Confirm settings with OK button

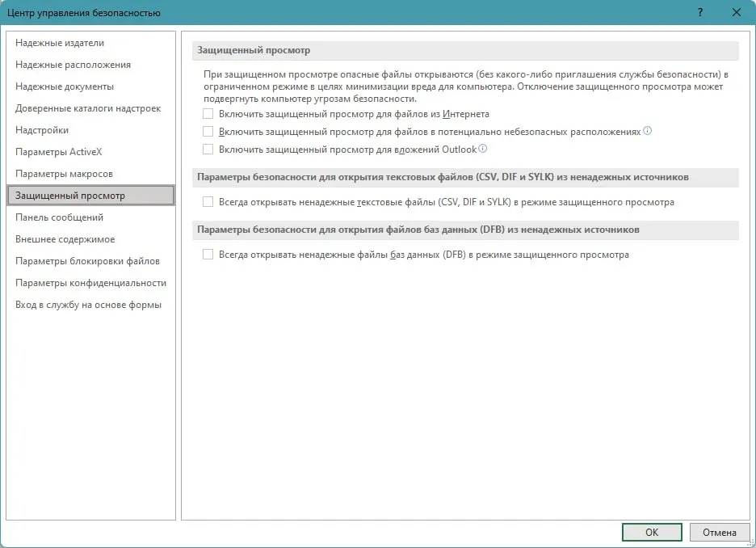[652, 532]
